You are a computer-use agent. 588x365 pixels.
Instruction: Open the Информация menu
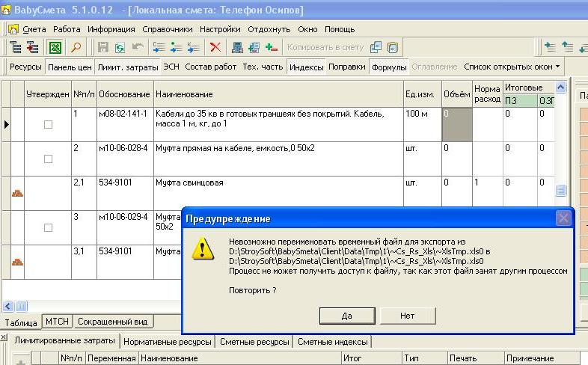(x=111, y=29)
